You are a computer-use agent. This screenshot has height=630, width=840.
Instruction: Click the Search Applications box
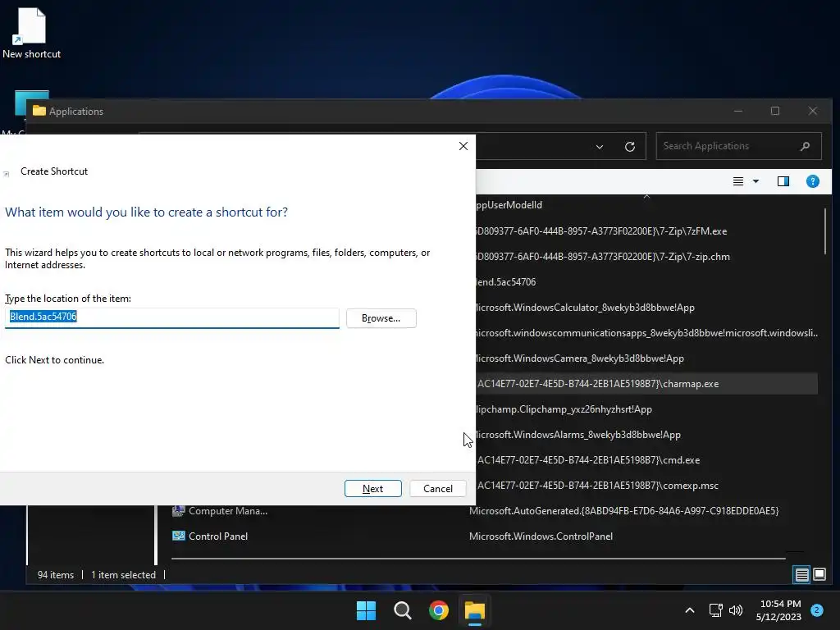coord(738,146)
